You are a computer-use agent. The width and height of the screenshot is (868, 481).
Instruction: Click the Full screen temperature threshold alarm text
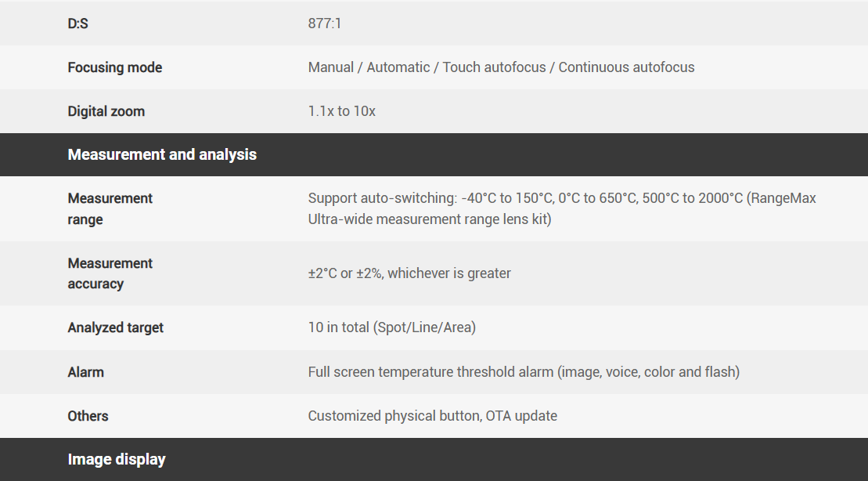coord(524,372)
